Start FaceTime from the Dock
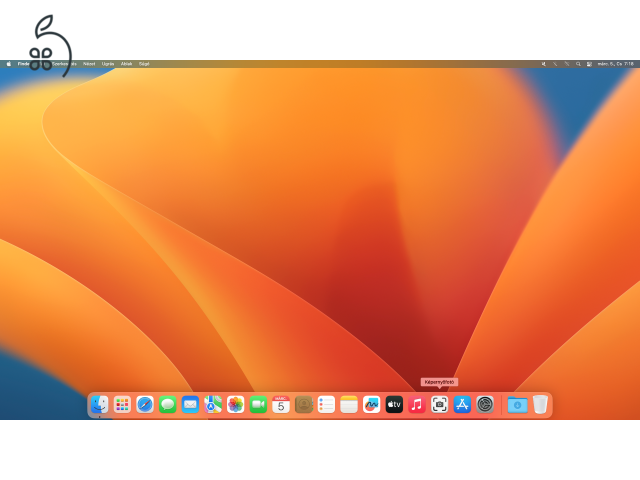 258,404
